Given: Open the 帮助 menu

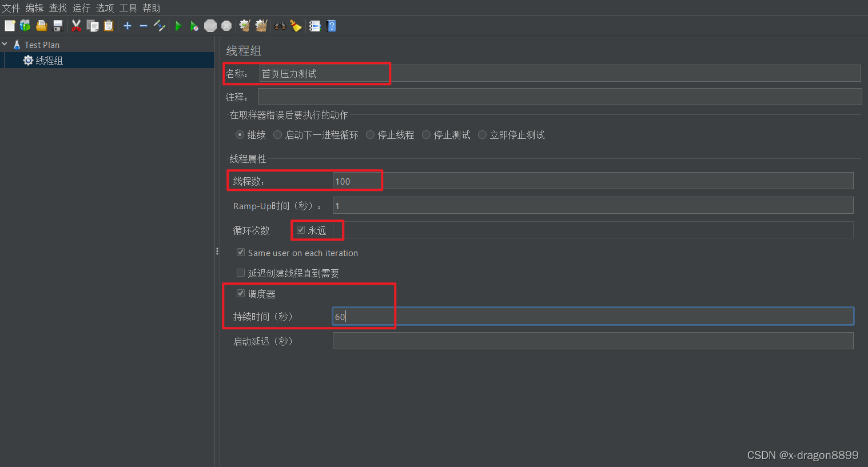Looking at the screenshot, I should tap(152, 8).
